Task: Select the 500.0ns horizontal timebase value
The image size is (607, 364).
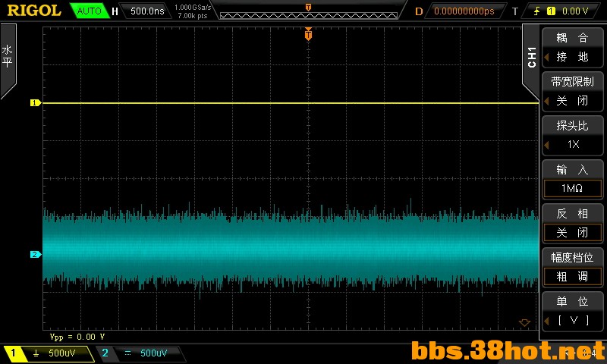Action: tap(147, 11)
